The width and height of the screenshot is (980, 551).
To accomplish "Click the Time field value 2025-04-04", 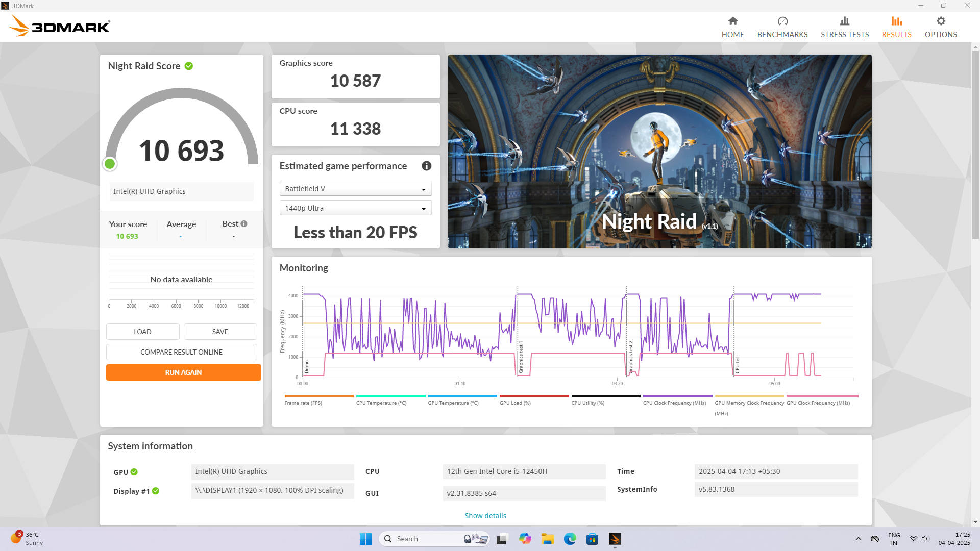I will click(776, 472).
